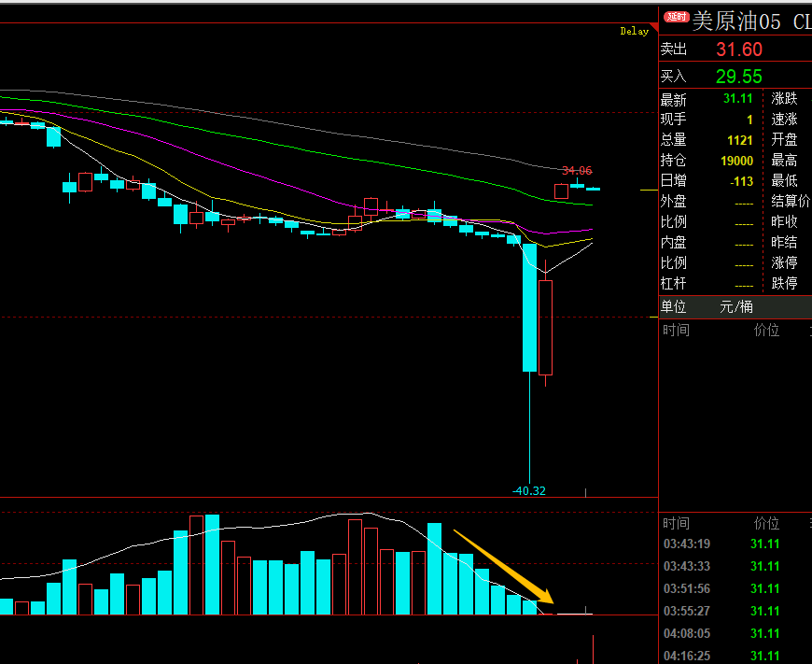This screenshot has height=664, width=812.
Task: Click the 34.06 high price label
Action: click(577, 171)
